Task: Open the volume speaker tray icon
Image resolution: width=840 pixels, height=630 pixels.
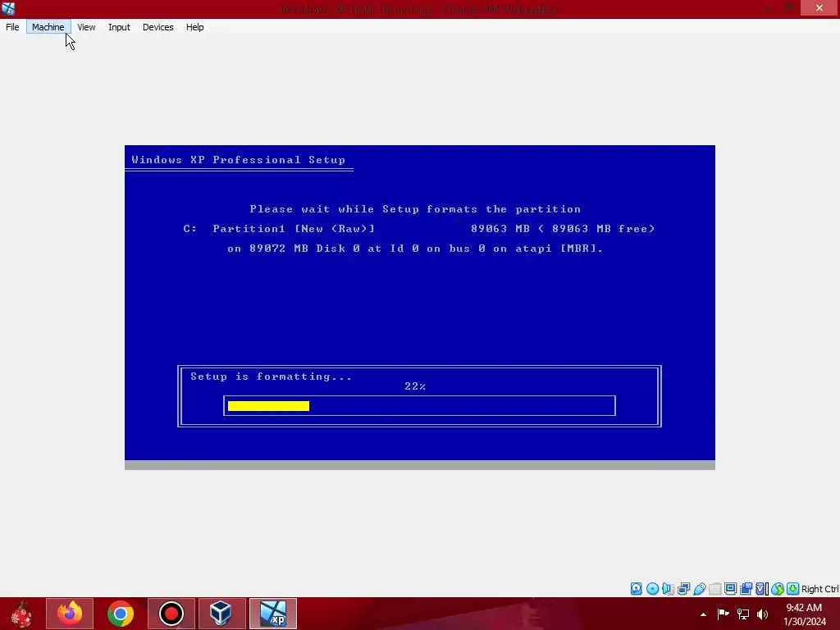Action: (x=762, y=614)
